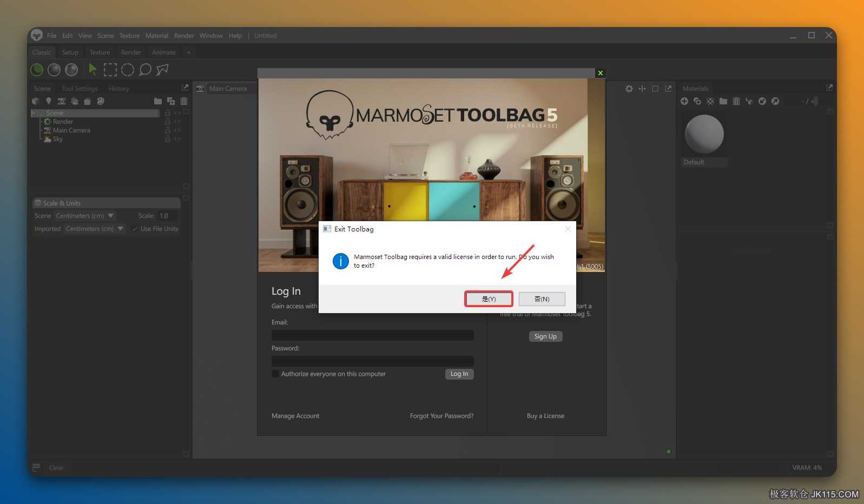Add a new workspace tab with plus

[x=189, y=52]
